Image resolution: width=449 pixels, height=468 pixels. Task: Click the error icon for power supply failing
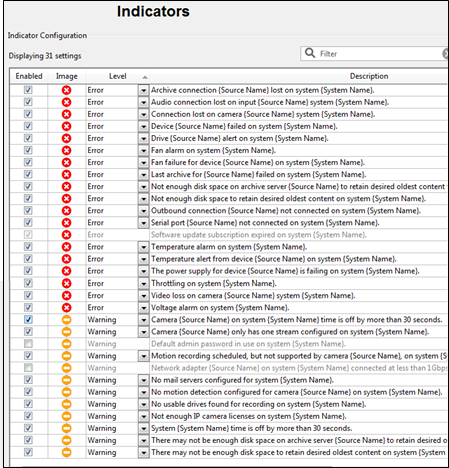pos(66,271)
